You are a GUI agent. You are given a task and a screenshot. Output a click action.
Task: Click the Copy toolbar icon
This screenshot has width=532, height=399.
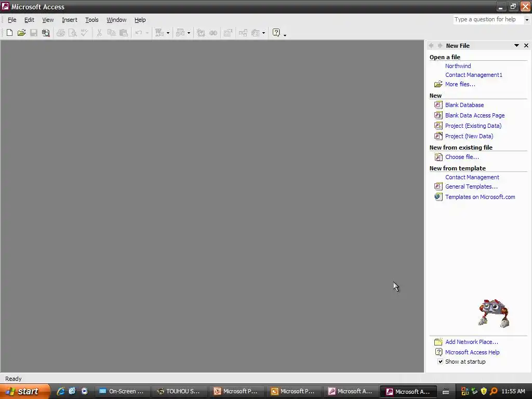pyautogui.click(x=111, y=33)
